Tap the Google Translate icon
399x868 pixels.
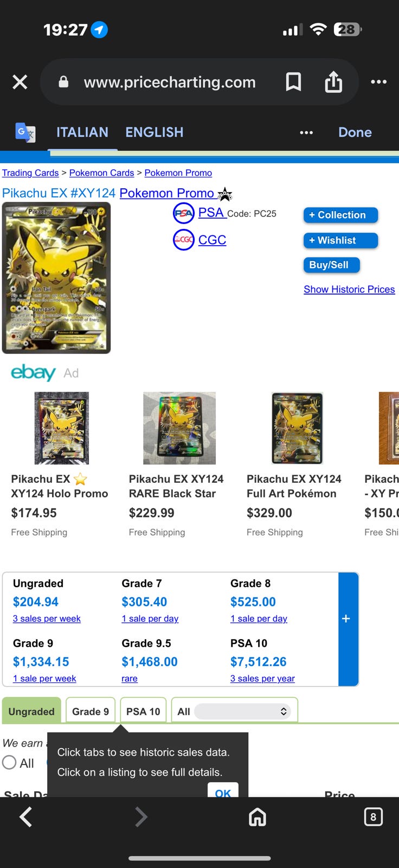coord(25,132)
